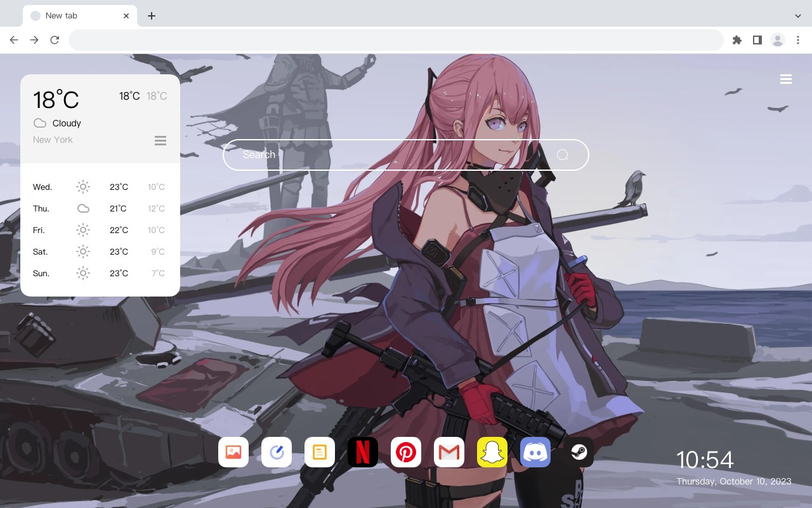Click the date Thursday, October 10, 2023
Viewport: 812px width, 508px height.
734,481
